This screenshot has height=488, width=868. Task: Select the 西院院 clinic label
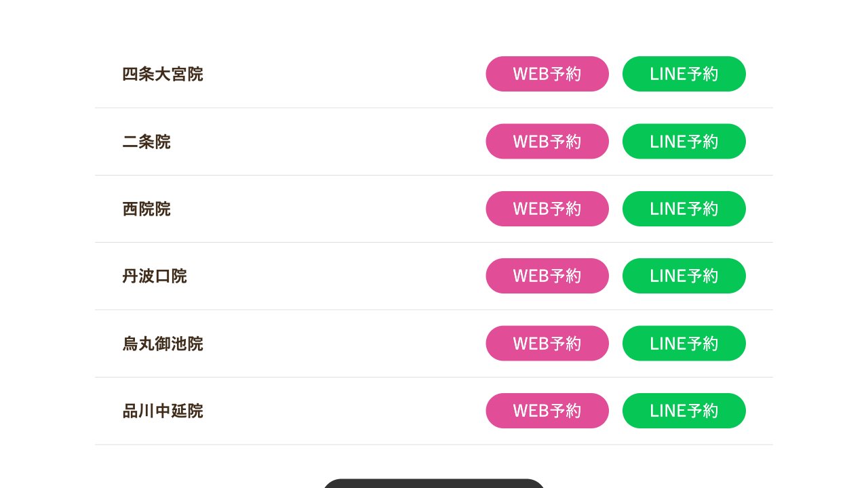click(x=146, y=209)
